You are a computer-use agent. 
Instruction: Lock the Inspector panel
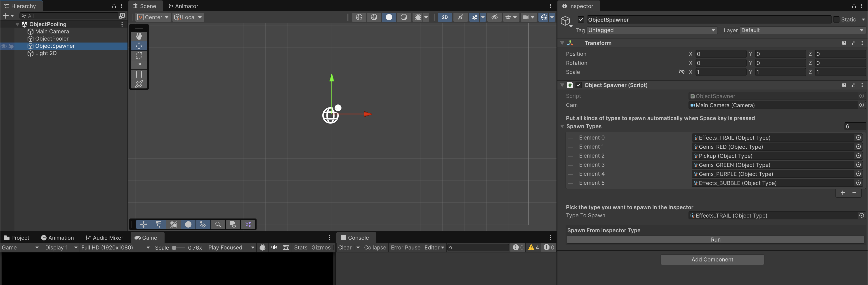pos(854,6)
